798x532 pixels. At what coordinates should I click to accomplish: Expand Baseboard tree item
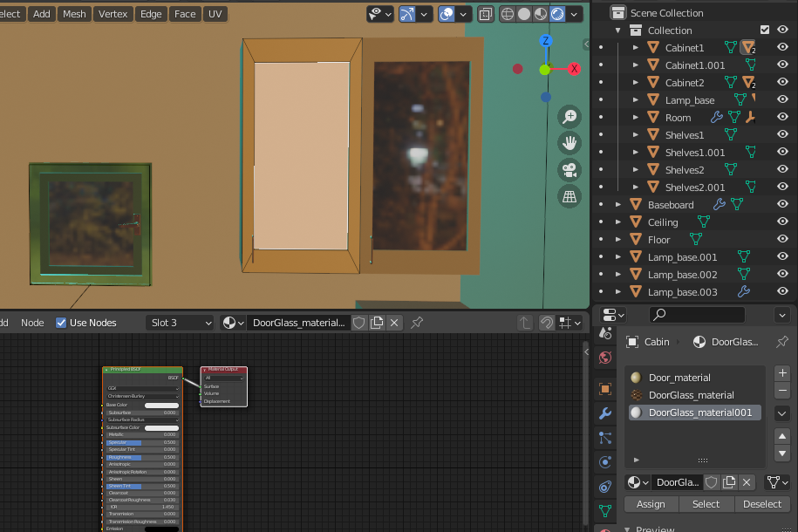[617, 205]
